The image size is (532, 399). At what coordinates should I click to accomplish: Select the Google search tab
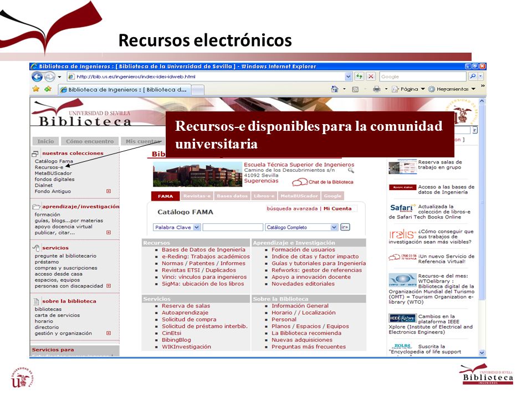pos(332,196)
